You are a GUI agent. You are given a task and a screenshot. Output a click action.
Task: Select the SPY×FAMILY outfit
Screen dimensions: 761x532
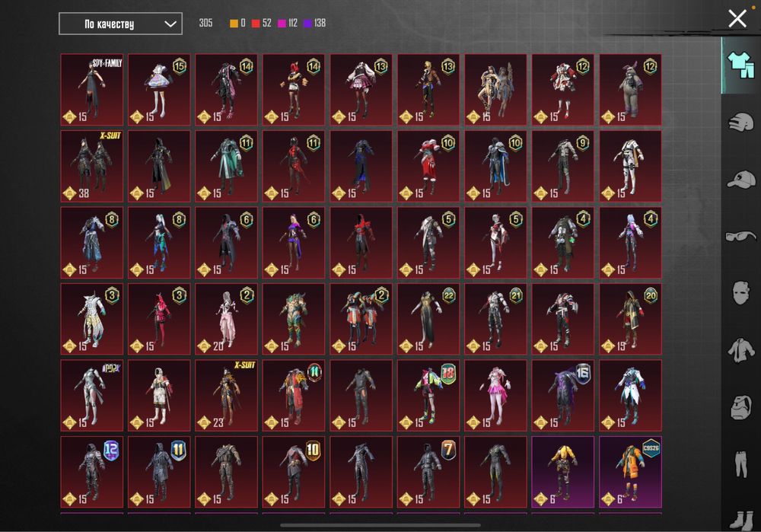[92, 90]
